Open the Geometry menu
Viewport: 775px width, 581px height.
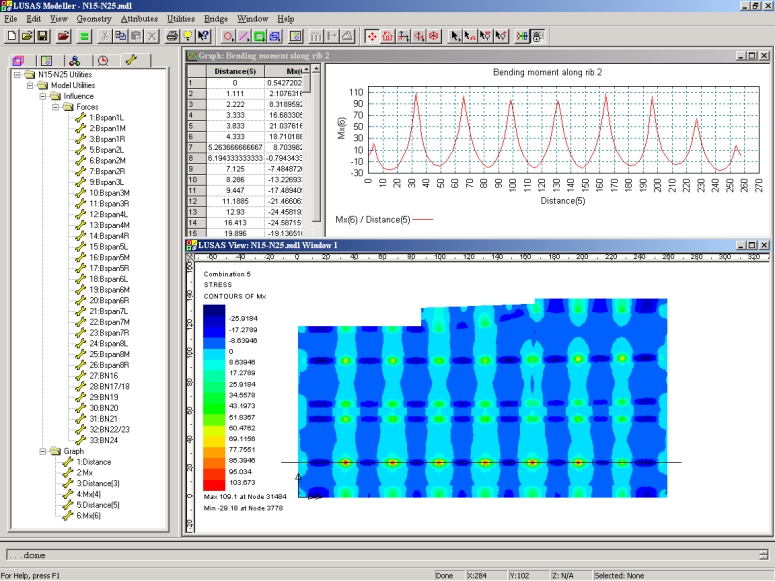click(94, 19)
